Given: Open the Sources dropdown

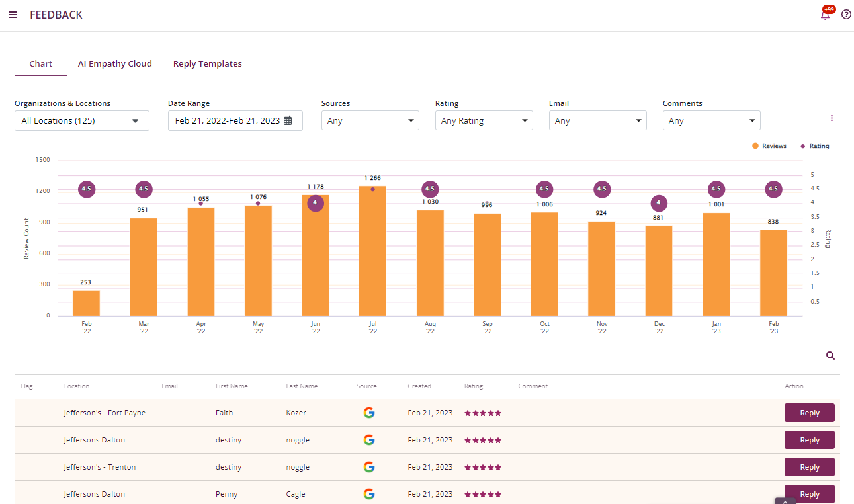Looking at the screenshot, I should pos(370,121).
